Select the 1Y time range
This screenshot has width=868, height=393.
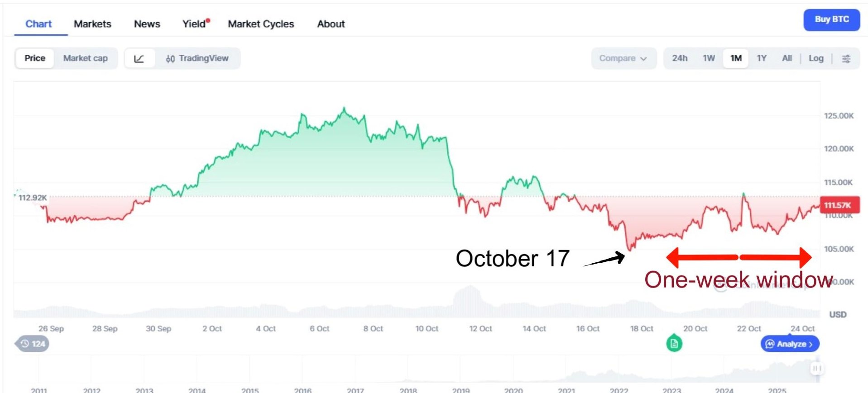tap(762, 58)
